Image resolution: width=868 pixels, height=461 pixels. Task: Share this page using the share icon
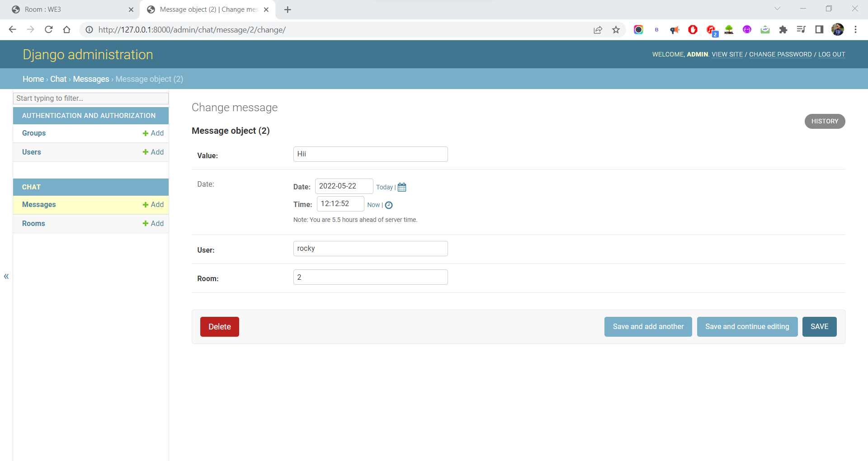click(x=598, y=30)
